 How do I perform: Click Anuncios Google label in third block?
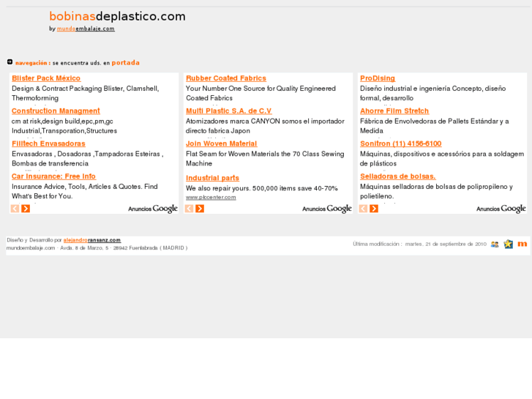click(x=501, y=209)
